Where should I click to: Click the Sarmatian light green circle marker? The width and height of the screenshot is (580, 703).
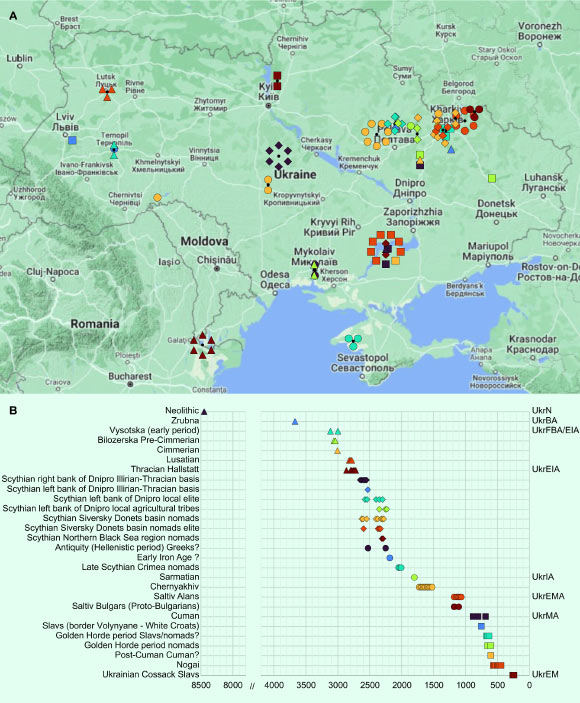tap(414, 577)
